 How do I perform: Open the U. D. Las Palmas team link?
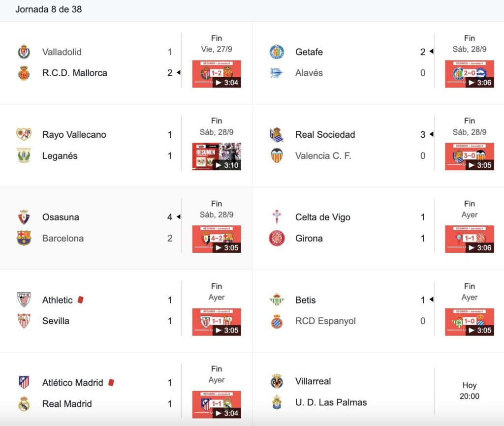(x=331, y=402)
